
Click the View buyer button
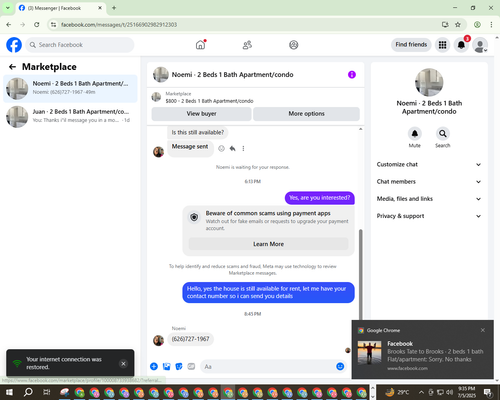pyautogui.click(x=201, y=114)
